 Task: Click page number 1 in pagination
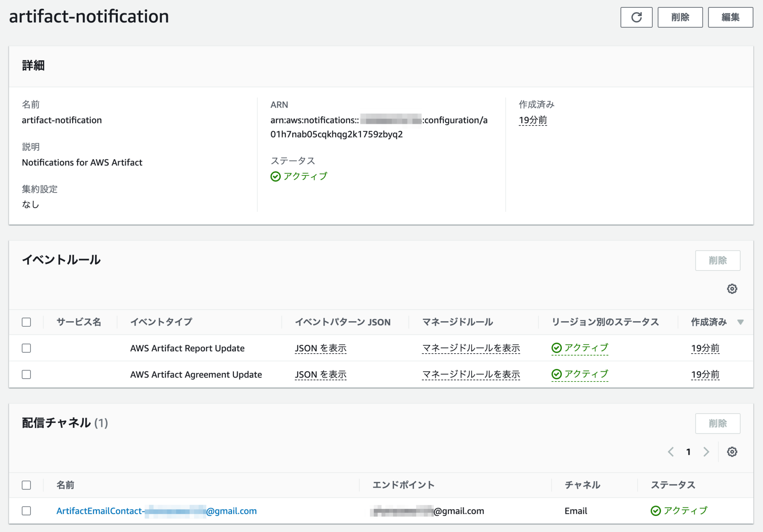[x=688, y=452]
